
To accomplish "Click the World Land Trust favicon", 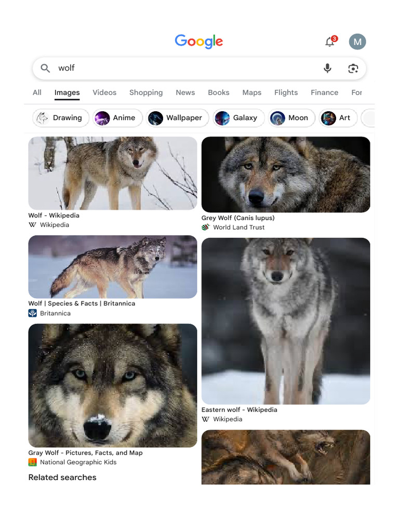I will click(206, 227).
